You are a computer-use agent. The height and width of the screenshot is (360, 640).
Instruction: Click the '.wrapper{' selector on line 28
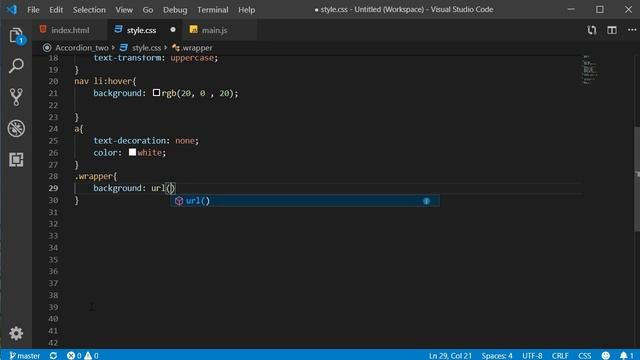pyautogui.click(x=96, y=176)
